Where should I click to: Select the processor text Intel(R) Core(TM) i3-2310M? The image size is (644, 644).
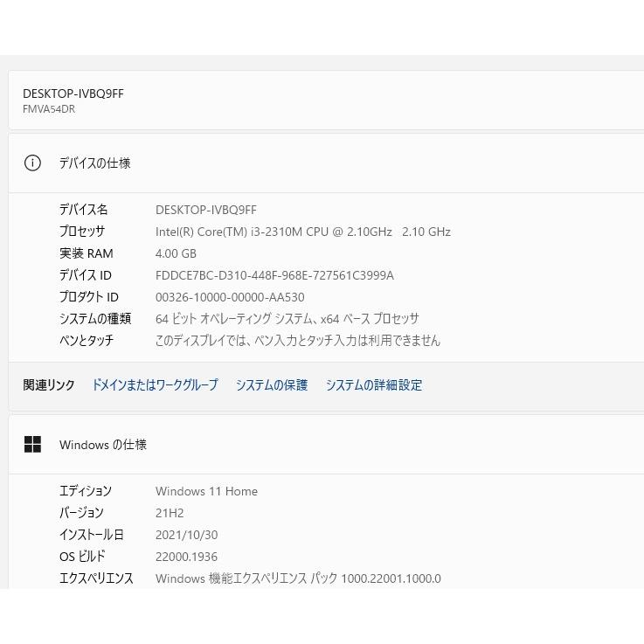229,232
